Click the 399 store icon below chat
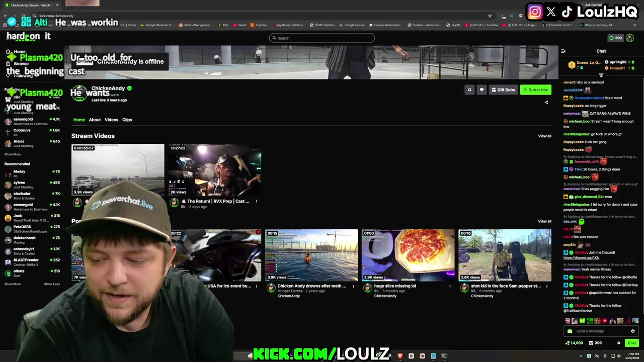The height and width of the screenshot is (362, 644). [x=594, y=343]
